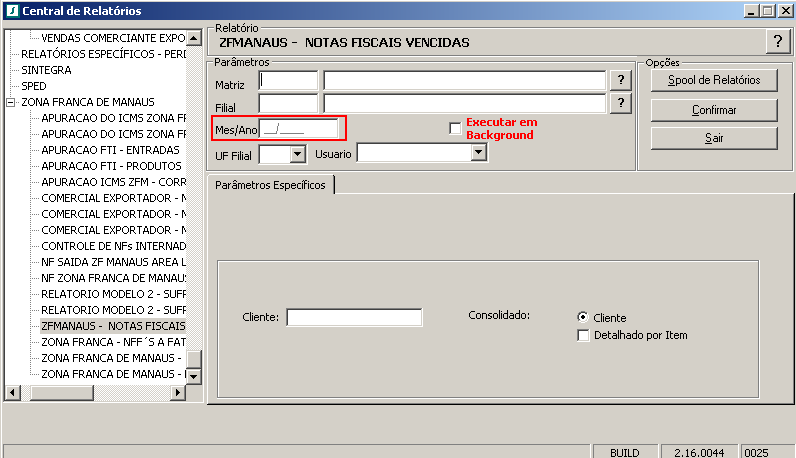Click the Matriz description field
Image resolution: width=796 pixels, height=458 pixels.
pyautogui.click(x=465, y=80)
